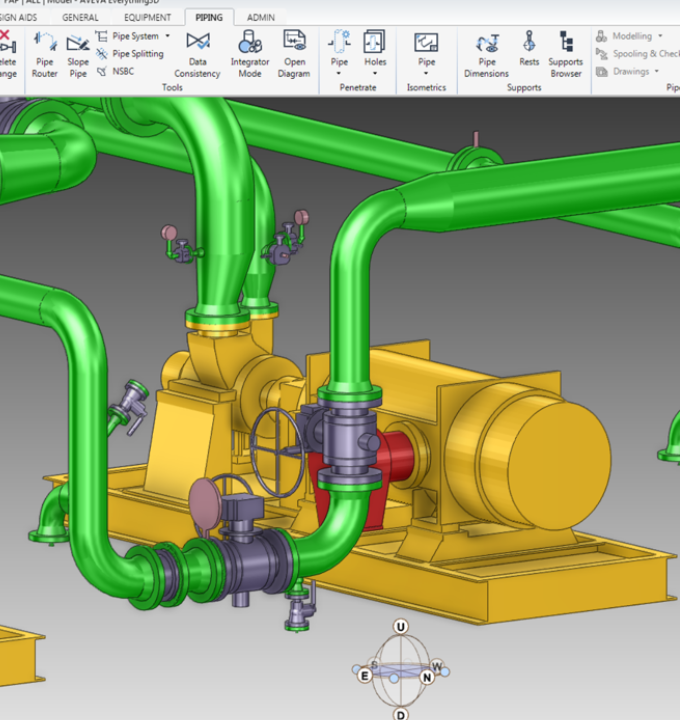
Task: Click the U (up) view compass point
Action: [401, 627]
